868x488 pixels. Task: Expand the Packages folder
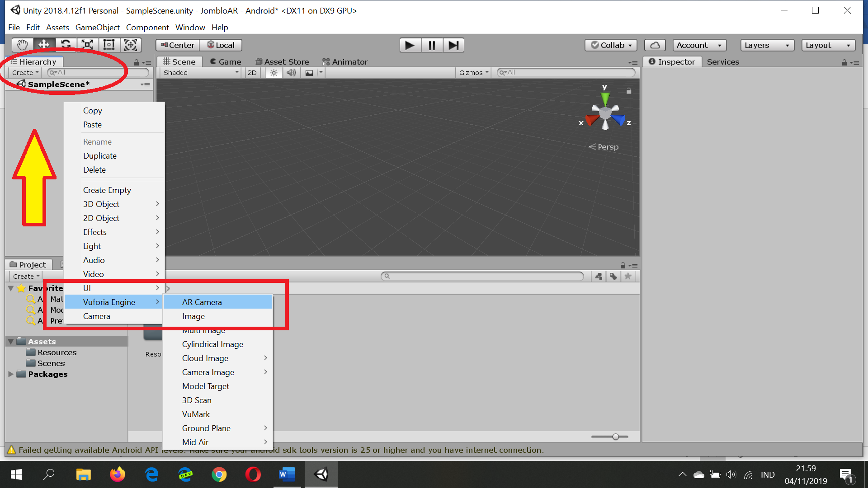(11, 374)
